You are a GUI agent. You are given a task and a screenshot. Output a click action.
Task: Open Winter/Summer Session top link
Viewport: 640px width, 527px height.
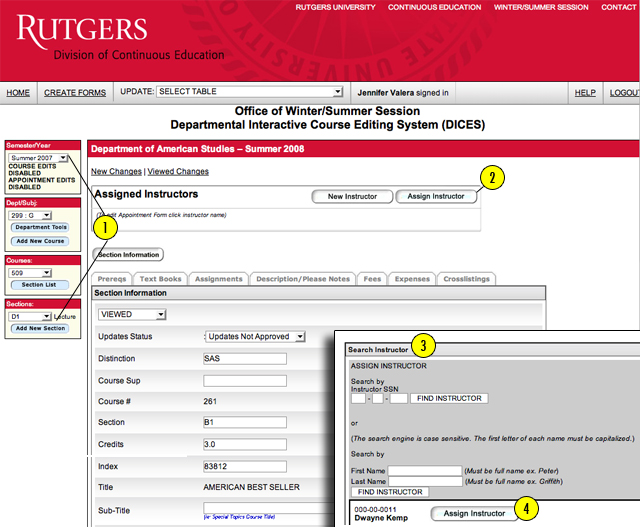(541, 7)
